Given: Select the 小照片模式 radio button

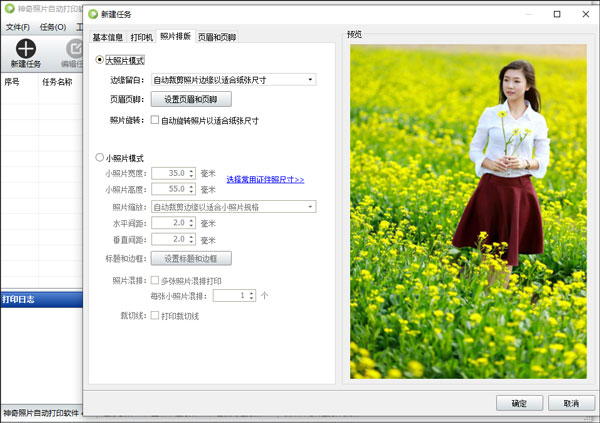Looking at the screenshot, I should click(99, 157).
